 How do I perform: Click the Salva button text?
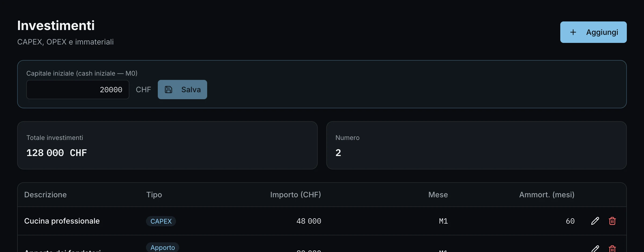191,90
